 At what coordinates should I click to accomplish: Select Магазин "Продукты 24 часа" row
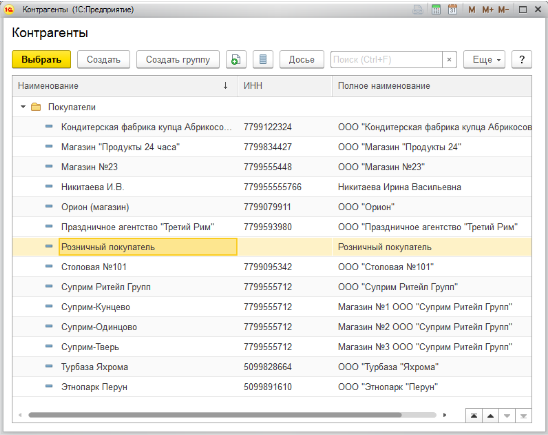(272, 147)
